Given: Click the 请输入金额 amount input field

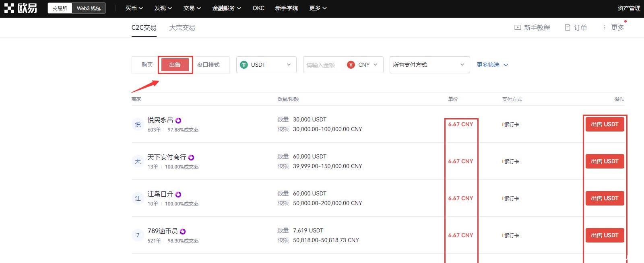Looking at the screenshot, I should coord(323,65).
